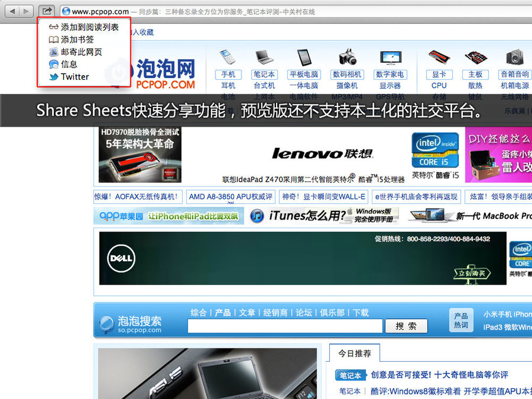The height and width of the screenshot is (399, 532).
Task: Go forward with the Safari forward arrow
Action: coord(26,12)
